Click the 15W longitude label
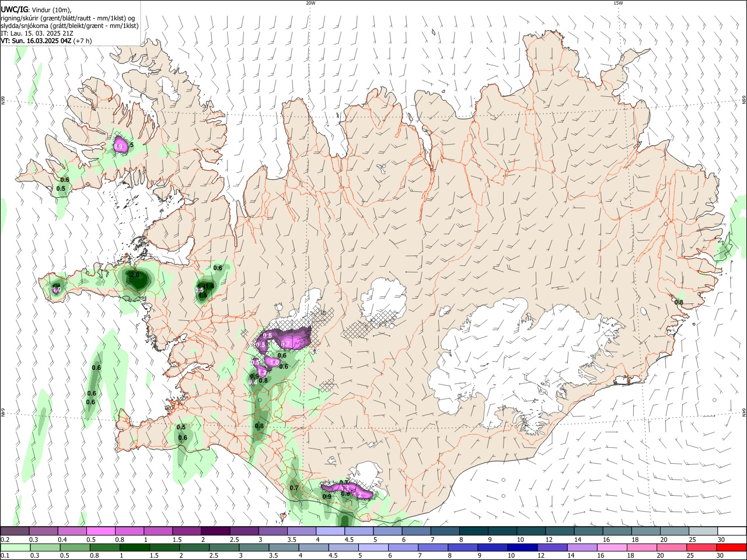Image resolution: width=747 pixels, height=560 pixels. coord(618,3)
